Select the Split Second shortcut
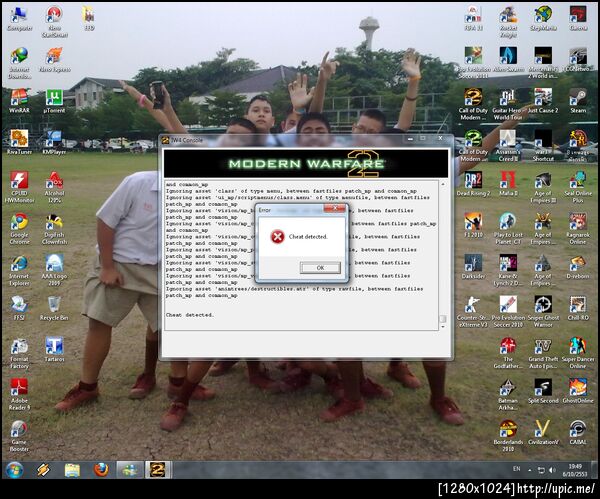 543,390
